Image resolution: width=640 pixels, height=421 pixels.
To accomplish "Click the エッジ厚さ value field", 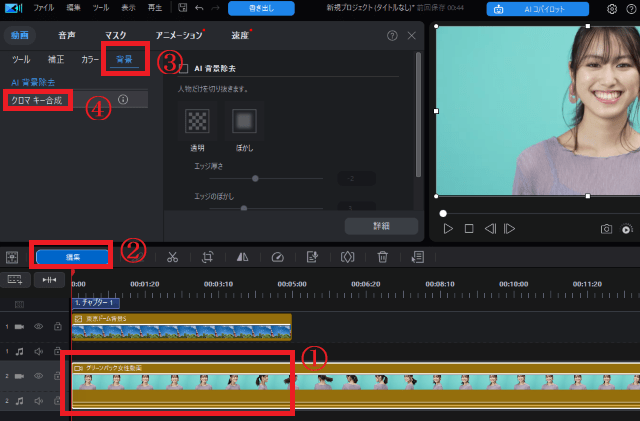I will point(356,178).
